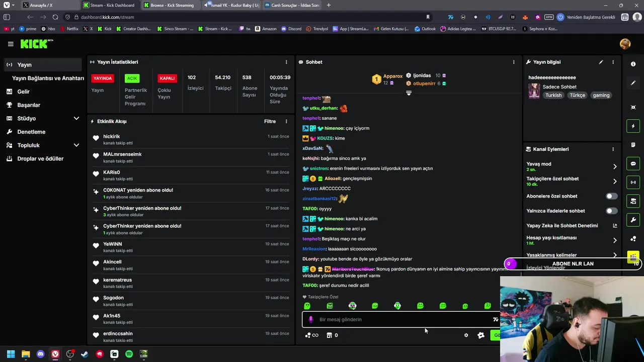Open the Filtre dropdown in Etkinlik Akışı

pyautogui.click(x=270, y=121)
